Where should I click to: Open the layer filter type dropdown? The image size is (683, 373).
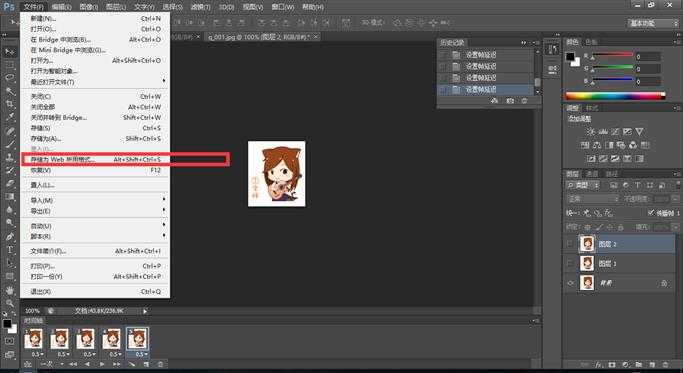[x=582, y=186]
